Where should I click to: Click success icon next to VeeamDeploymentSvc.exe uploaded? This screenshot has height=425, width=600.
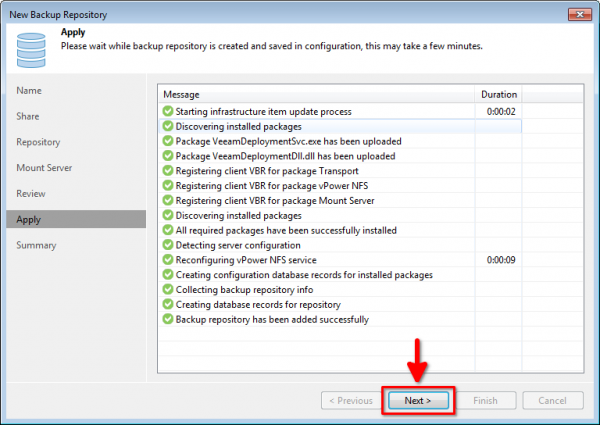coord(167,141)
